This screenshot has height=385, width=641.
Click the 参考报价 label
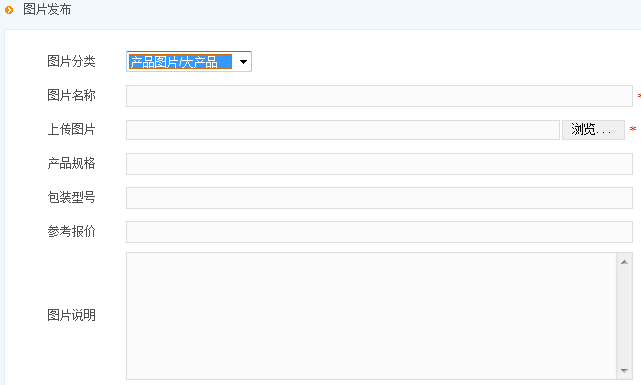click(x=71, y=231)
